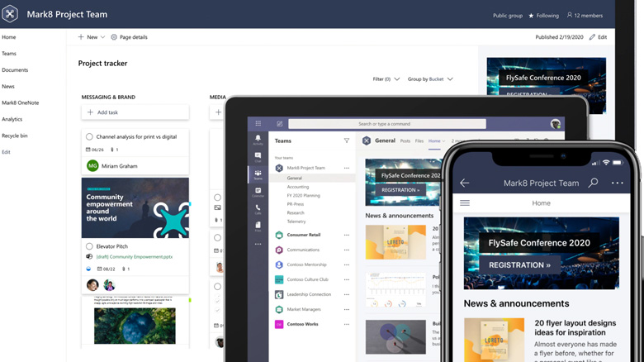Open Calendar in the Teams rail
Screen dimensions: 644x362
(258, 192)
